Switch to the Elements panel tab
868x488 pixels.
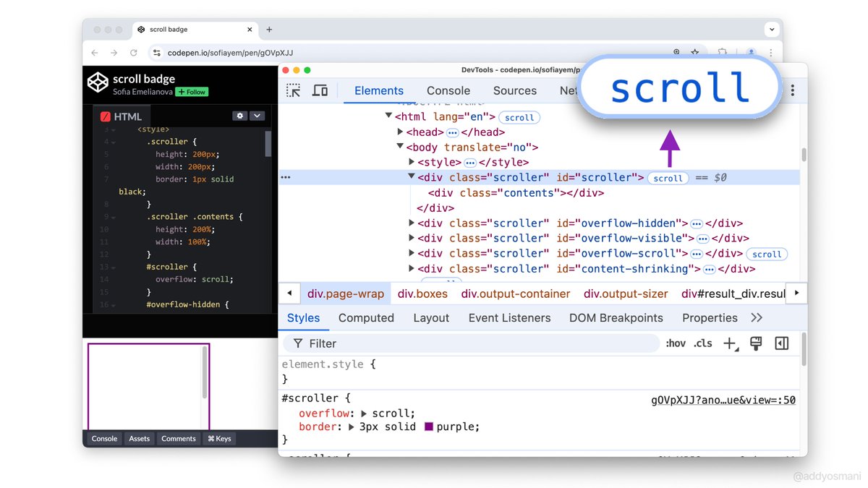click(379, 90)
